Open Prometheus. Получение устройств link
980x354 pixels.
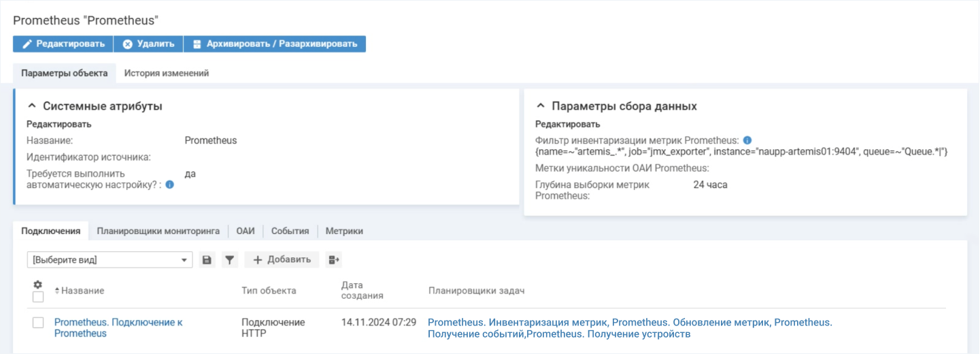608,334
